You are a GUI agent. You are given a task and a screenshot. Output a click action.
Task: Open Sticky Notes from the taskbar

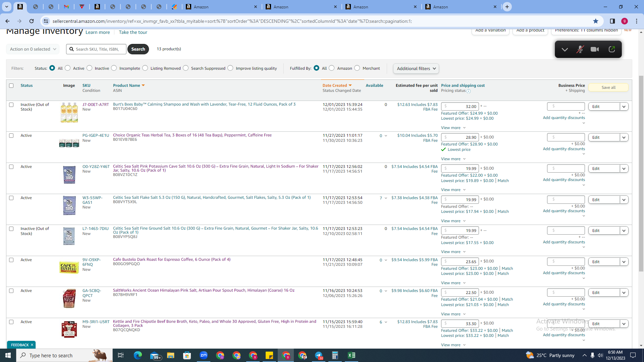[269, 355]
